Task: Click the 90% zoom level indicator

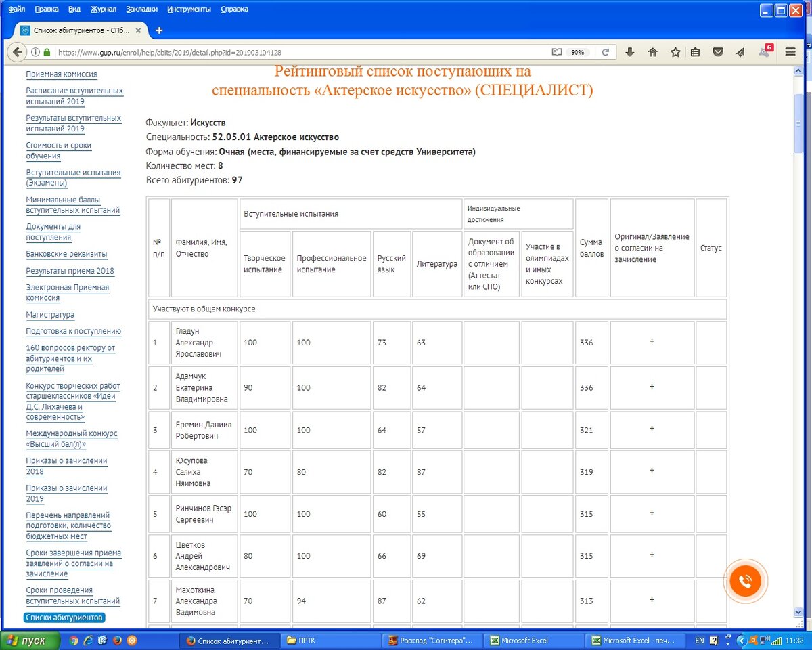Action: coord(577,52)
